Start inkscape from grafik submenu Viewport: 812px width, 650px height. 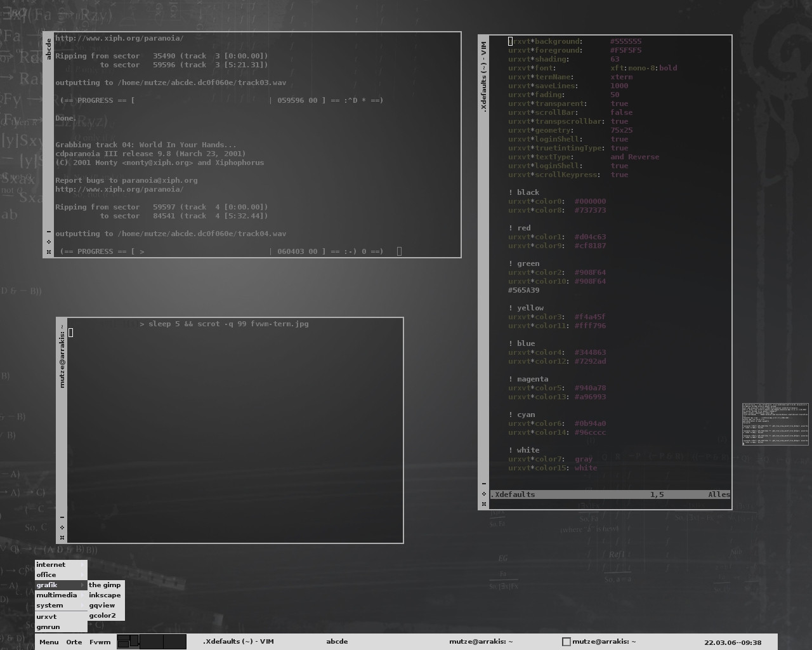coord(105,595)
